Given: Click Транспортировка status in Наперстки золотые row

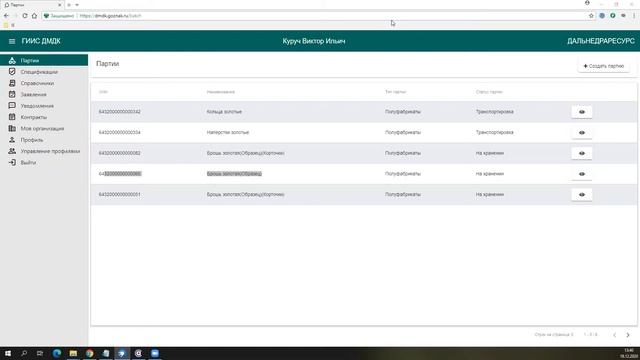Looking at the screenshot, I should 495,133.
